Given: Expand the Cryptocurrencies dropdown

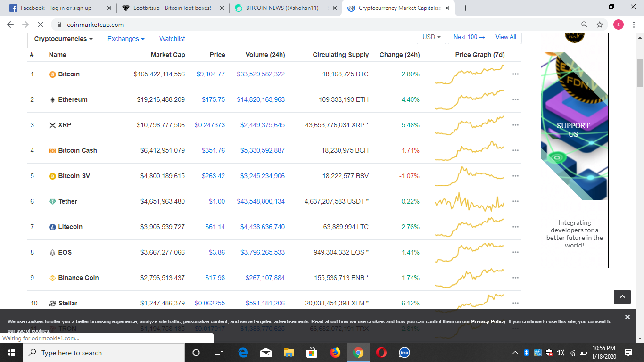Looking at the screenshot, I should (62, 39).
